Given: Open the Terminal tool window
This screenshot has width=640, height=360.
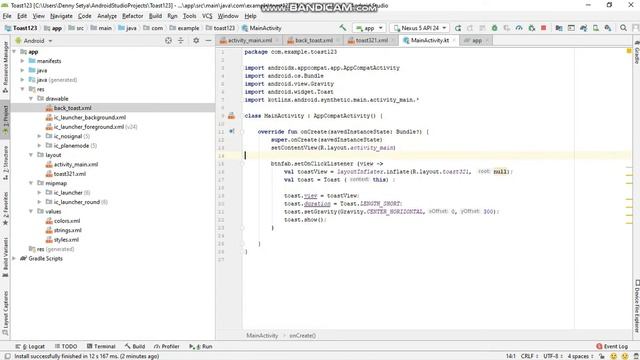Looking at the screenshot, I should (101, 346).
